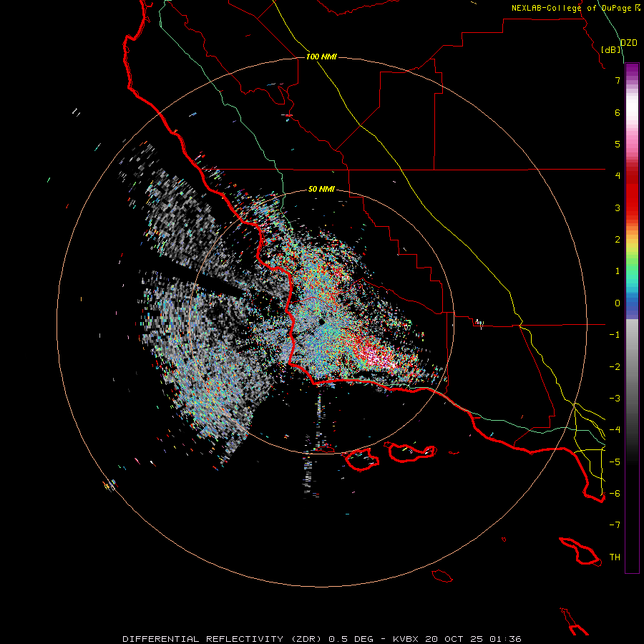Click the [dB] units label

pos(611,49)
